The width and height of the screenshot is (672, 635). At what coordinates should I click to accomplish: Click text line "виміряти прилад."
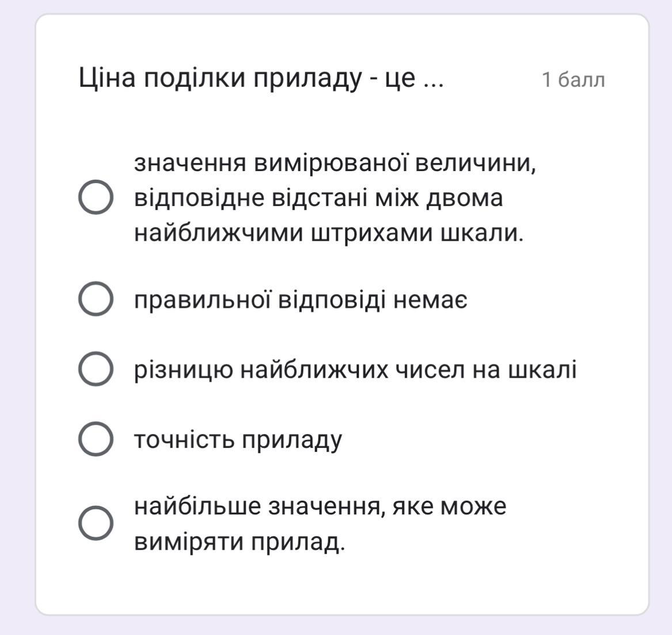coord(240,542)
